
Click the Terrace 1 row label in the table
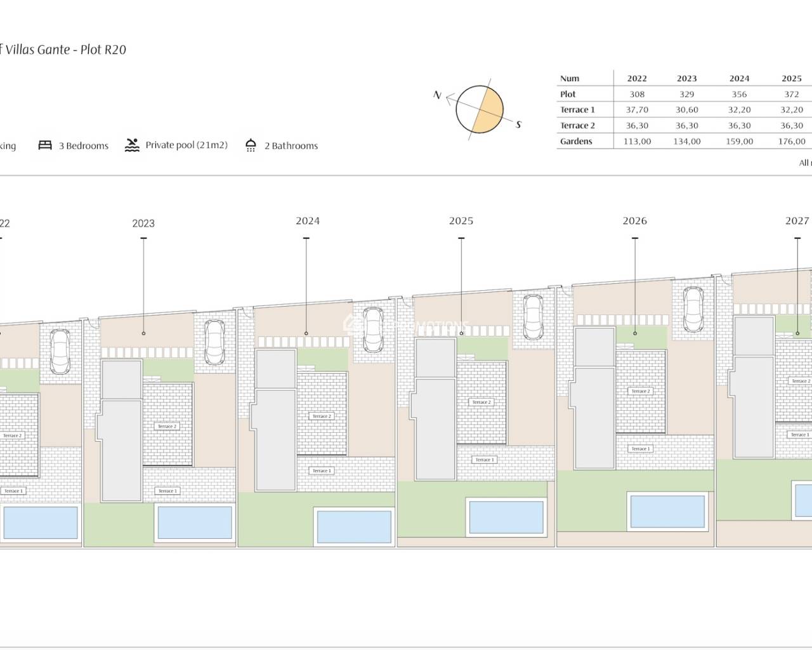(x=577, y=110)
